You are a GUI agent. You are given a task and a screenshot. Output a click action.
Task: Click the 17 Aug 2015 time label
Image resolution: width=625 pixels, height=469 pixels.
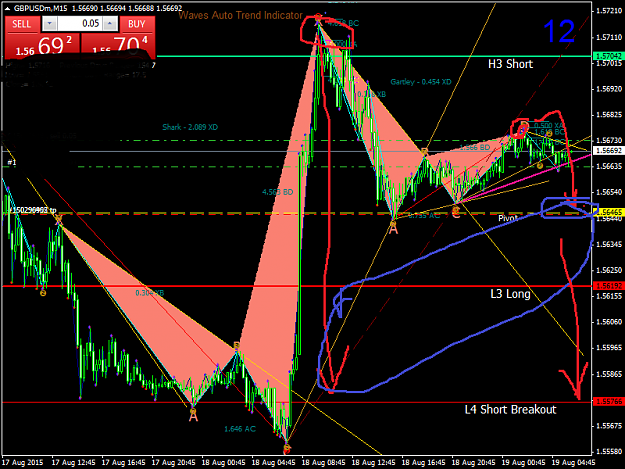click(x=23, y=463)
